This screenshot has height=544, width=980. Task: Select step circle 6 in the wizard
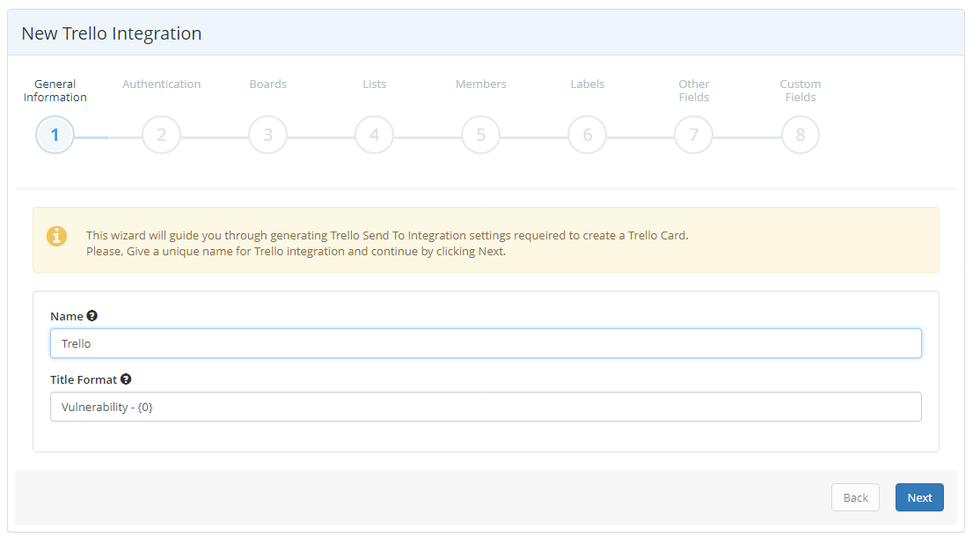[587, 135]
